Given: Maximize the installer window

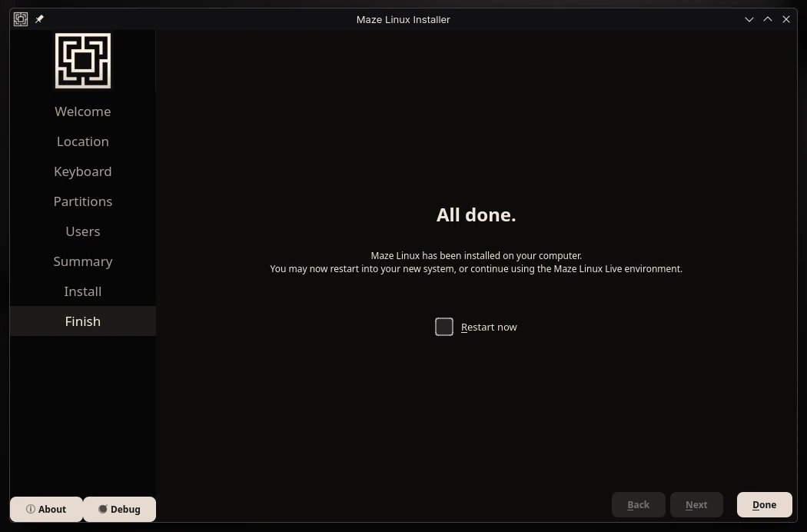Looking at the screenshot, I should pos(768,19).
